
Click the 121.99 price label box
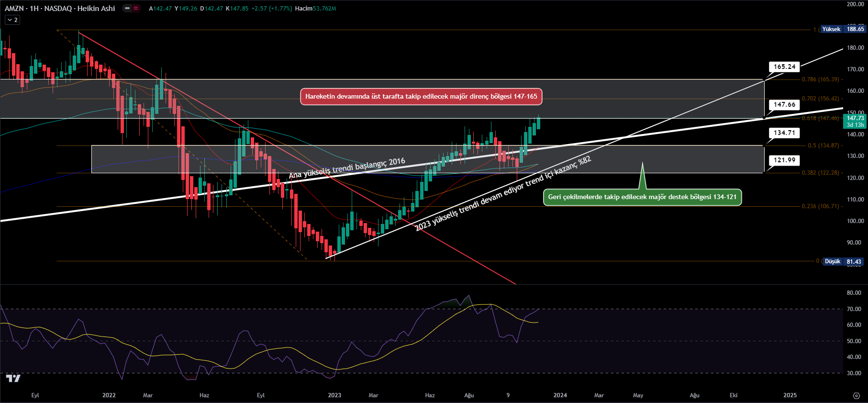coord(784,160)
